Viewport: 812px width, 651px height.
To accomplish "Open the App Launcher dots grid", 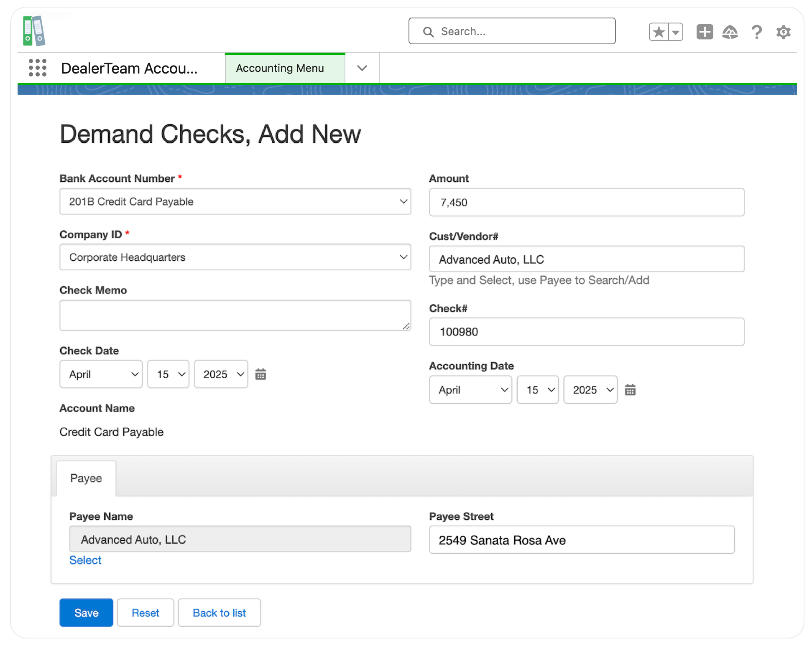I will click(x=38, y=68).
